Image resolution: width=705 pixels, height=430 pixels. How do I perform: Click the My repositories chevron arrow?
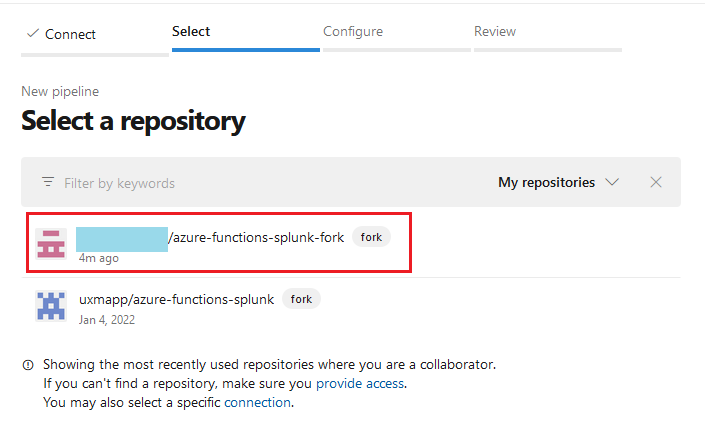[x=613, y=182]
